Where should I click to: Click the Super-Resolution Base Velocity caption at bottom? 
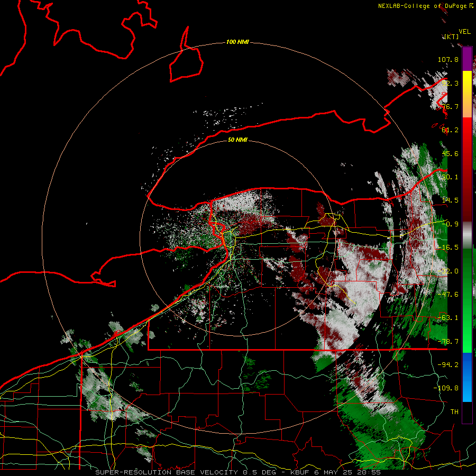[x=238, y=472]
